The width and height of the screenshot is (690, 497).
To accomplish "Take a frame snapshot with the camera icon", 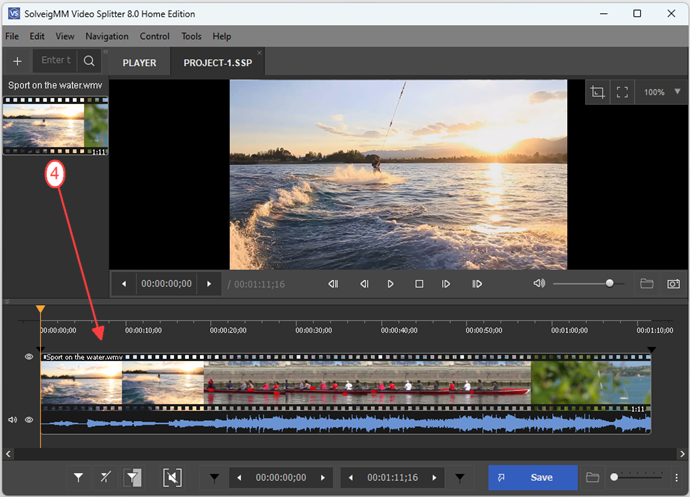I will [x=673, y=284].
